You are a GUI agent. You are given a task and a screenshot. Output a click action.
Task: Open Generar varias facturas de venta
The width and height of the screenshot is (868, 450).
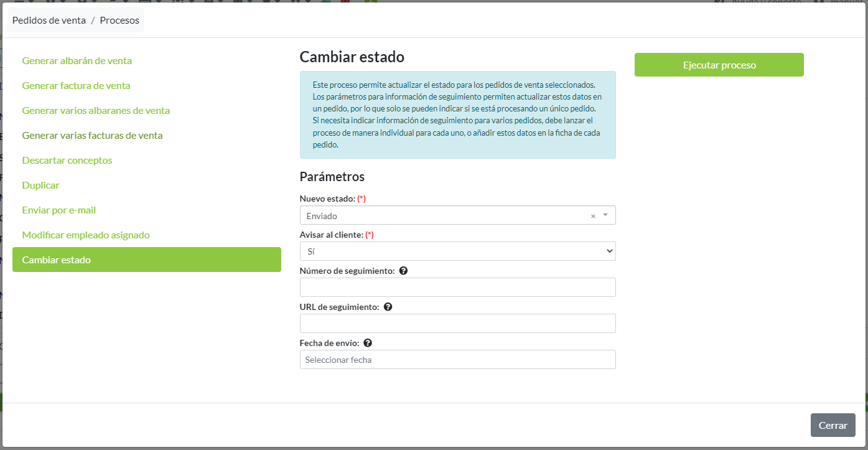click(x=92, y=136)
